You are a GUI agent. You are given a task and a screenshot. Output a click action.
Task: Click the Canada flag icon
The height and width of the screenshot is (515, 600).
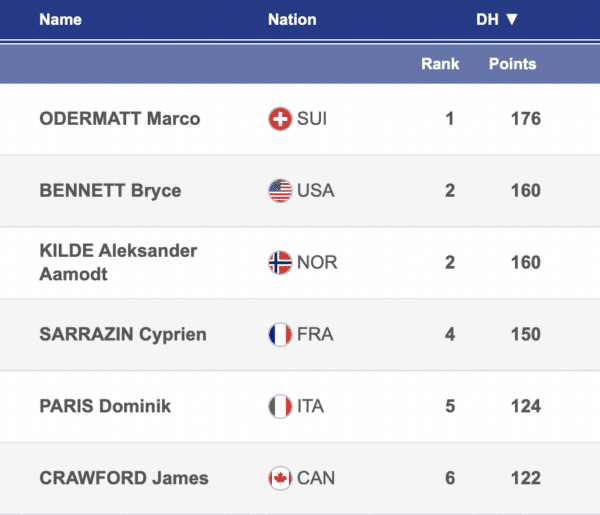pyautogui.click(x=280, y=478)
